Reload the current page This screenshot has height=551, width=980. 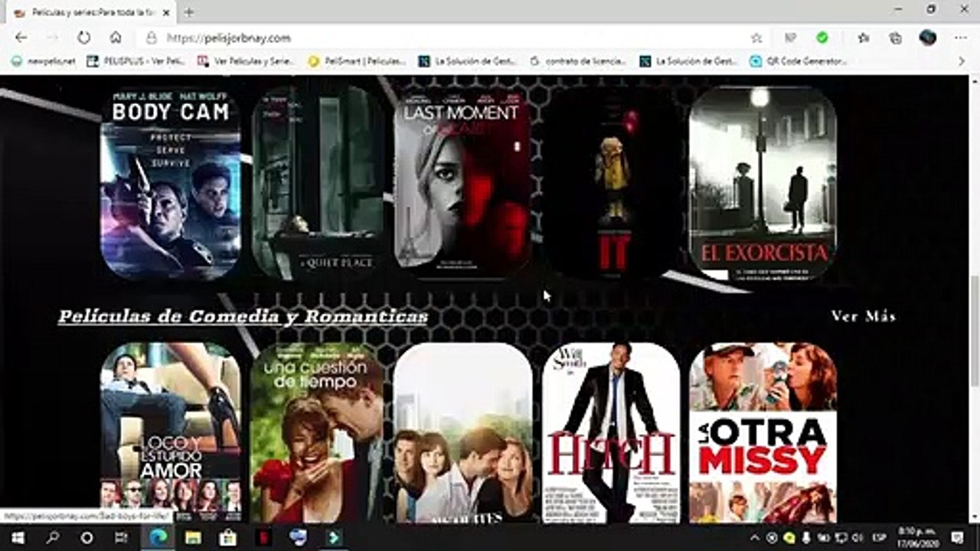[83, 37]
